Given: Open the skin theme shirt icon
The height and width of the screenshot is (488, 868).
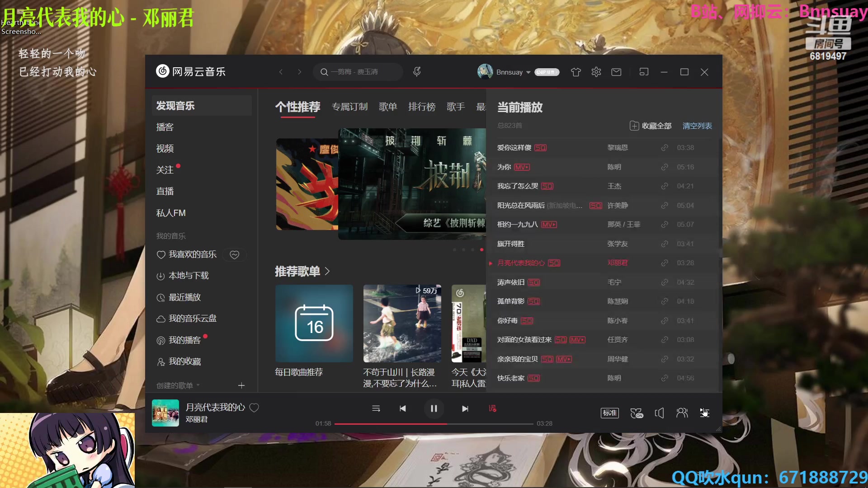Looking at the screenshot, I should 576,72.
